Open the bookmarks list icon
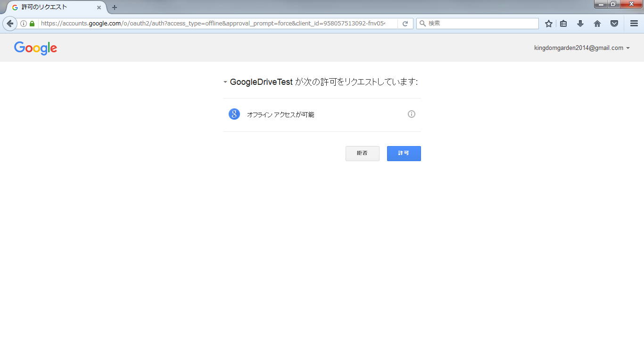Viewport: 644px width, 343px height. coord(563,24)
